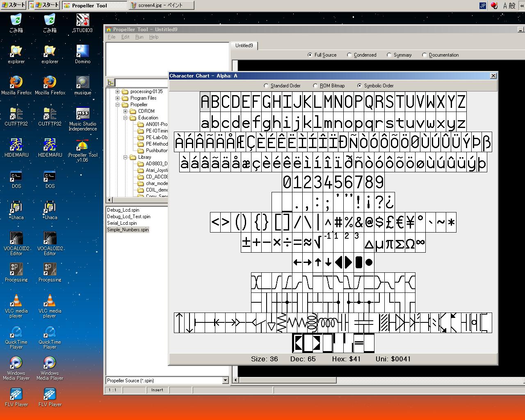525x420 pixels.
Task: Switch editor view to Condensed
Action: click(x=362, y=55)
